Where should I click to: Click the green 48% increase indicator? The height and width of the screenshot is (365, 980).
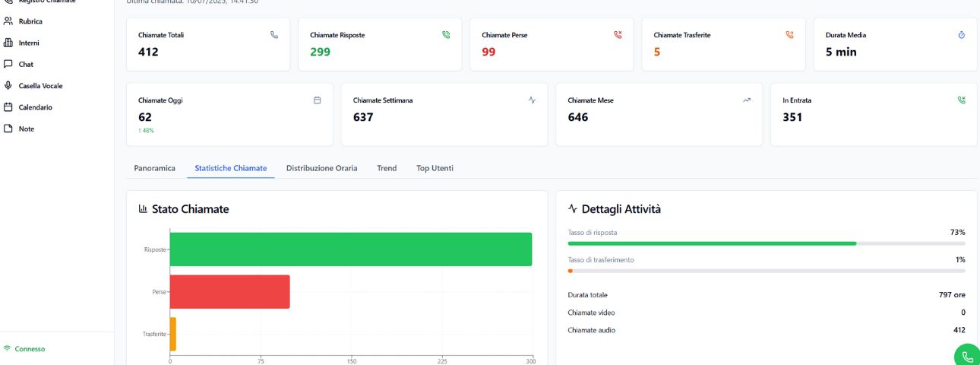[x=144, y=131]
